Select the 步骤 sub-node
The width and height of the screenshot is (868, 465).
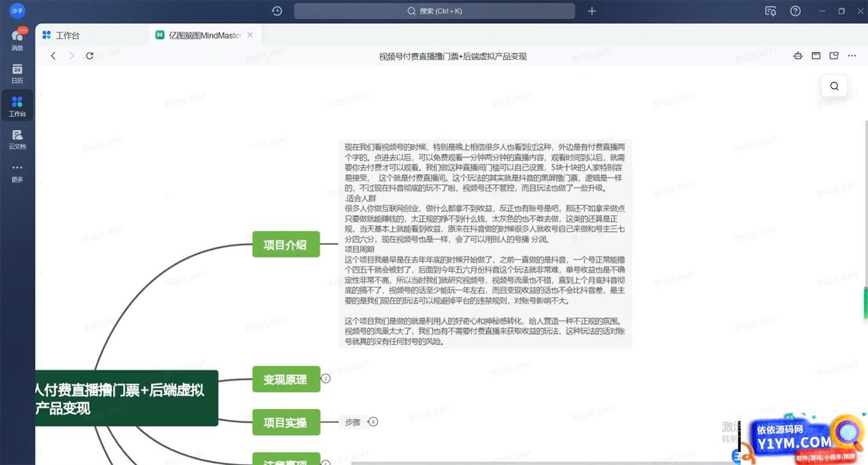click(352, 422)
